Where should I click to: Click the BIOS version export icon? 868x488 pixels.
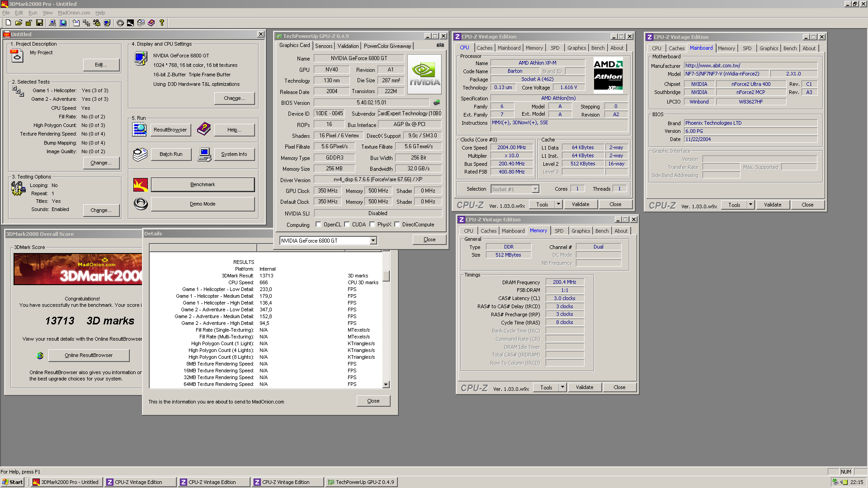(437, 103)
